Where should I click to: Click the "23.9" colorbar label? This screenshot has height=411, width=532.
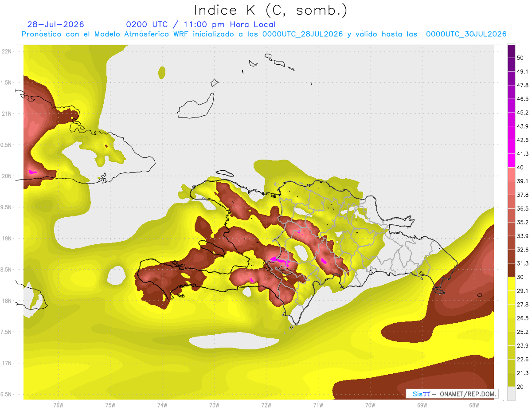522,345
